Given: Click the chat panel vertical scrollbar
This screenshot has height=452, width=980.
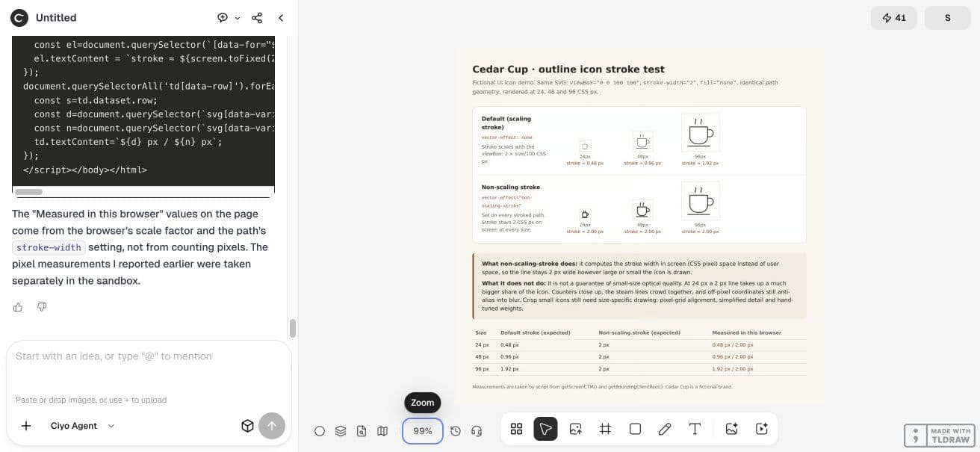Looking at the screenshot, I should [x=293, y=329].
